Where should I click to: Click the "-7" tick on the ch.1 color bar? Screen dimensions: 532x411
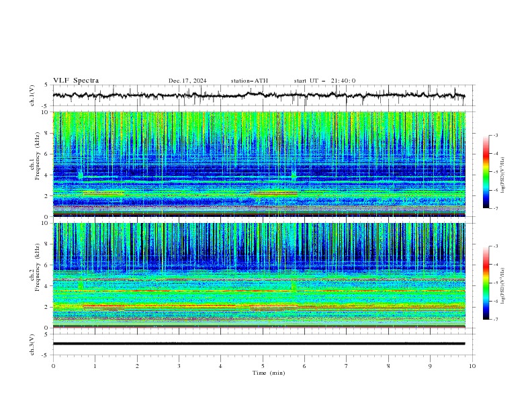point(495,208)
